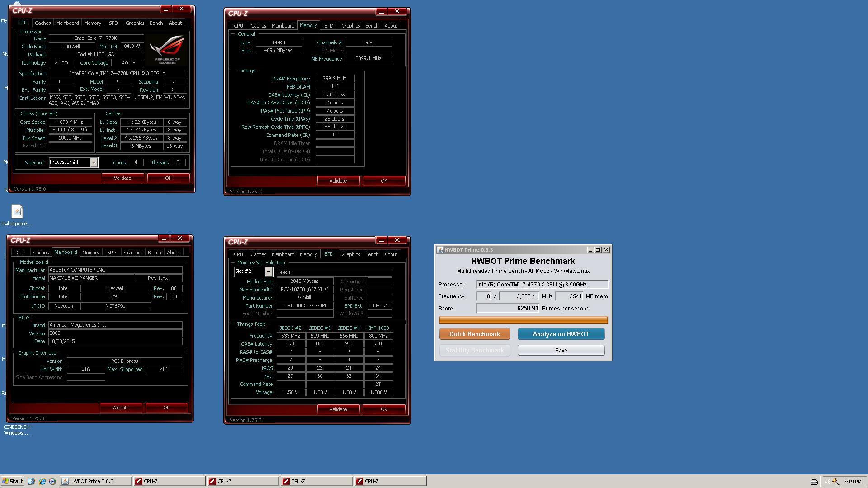The height and width of the screenshot is (488, 868).
Task: Open Bench tab in the SPD window
Action: click(372, 254)
